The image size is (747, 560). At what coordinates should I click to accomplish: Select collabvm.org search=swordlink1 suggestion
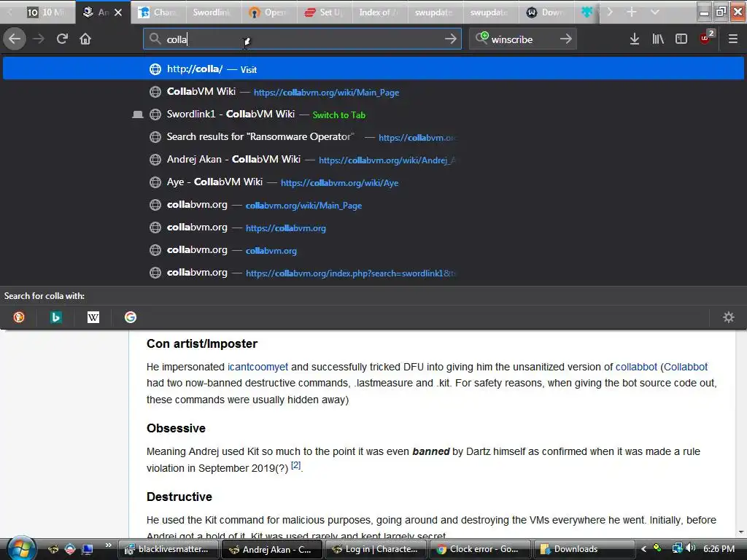click(373, 273)
